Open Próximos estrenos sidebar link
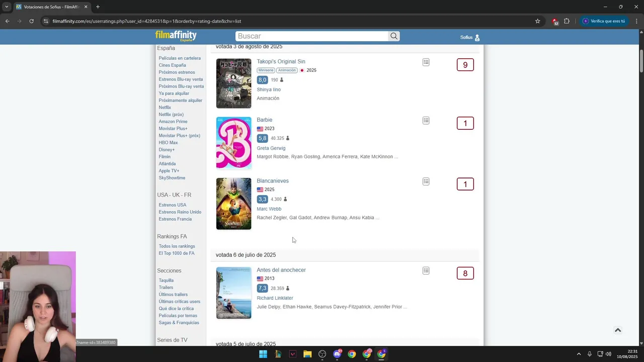Image resolution: width=644 pixels, height=362 pixels. click(177, 72)
